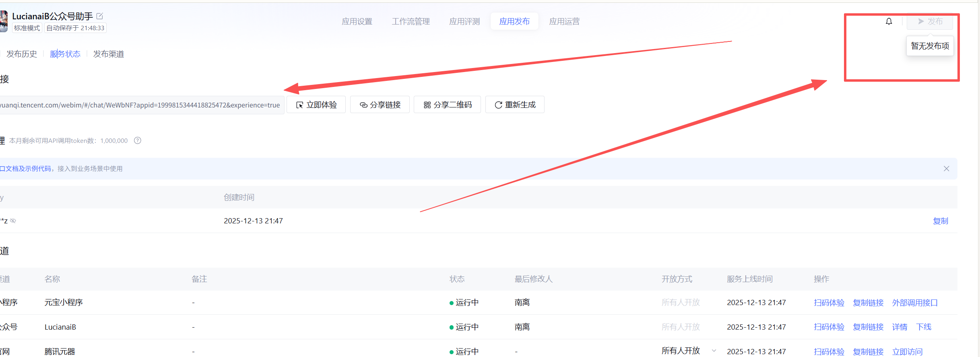
Task: Go to the 应用运营 tab
Action: pyautogui.click(x=565, y=21)
